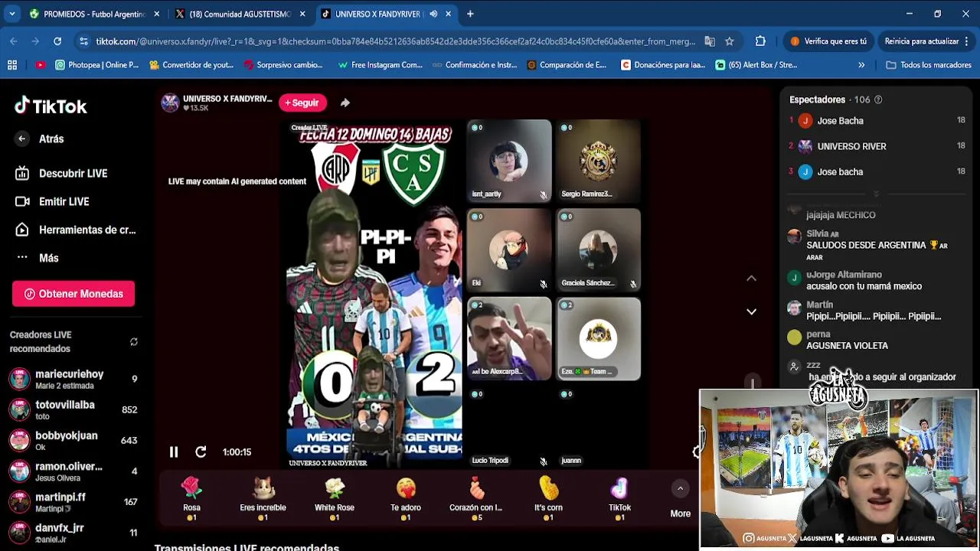Image resolution: width=980 pixels, height=551 pixels.
Task: Reload the page
Action: coord(57,41)
